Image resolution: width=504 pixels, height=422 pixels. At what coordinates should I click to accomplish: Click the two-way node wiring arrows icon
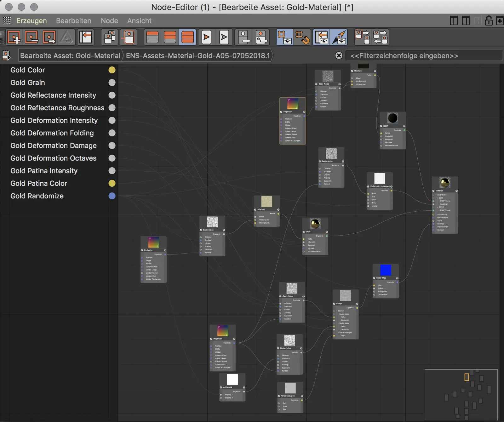click(380, 37)
